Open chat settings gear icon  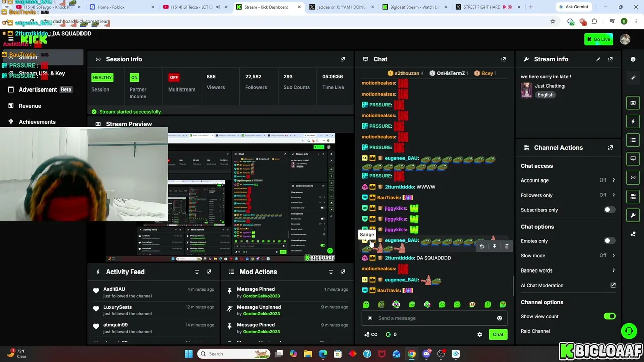pos(480,334)
